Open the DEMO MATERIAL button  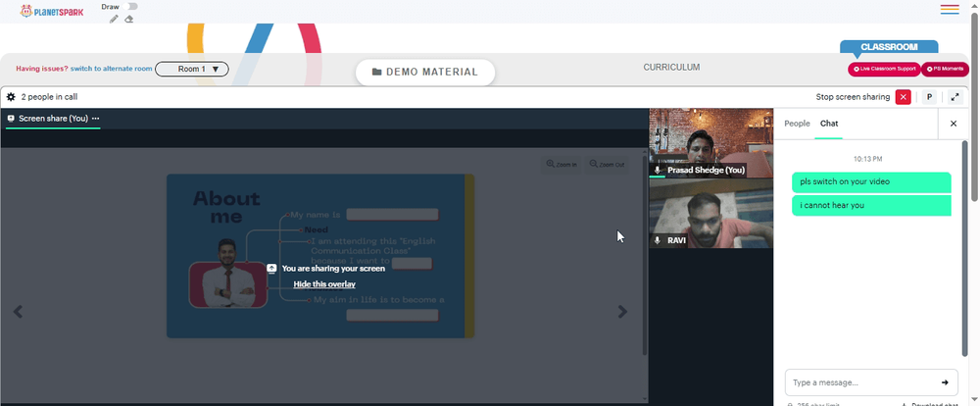click(x=425, y=72)
